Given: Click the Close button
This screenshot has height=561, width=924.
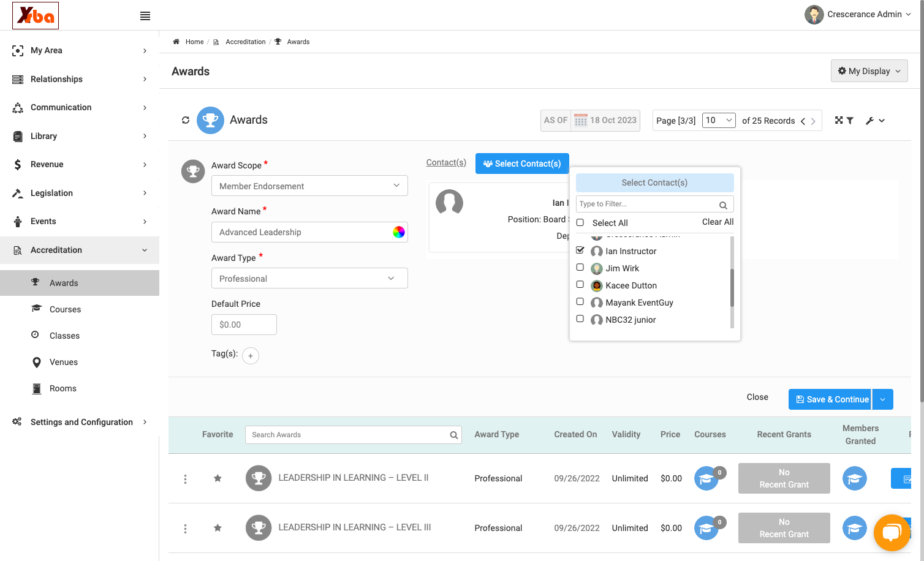Looking at the screenshot, I should pyautogui.click(x=757, y=397).
